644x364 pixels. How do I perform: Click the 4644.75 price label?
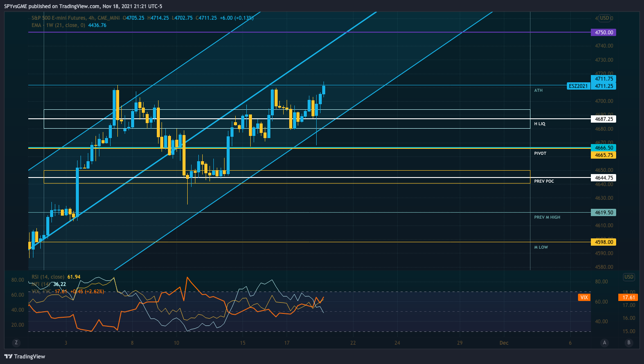[x=604, y=178]
